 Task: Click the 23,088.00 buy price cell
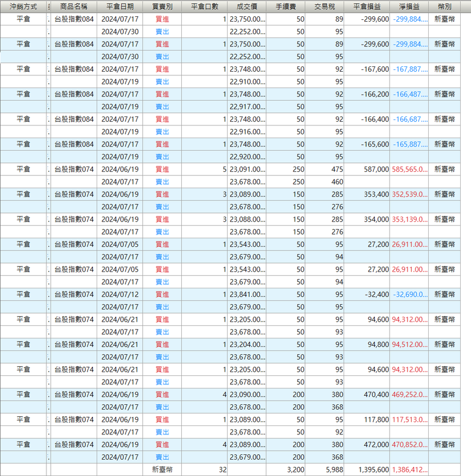pos(247,220)
